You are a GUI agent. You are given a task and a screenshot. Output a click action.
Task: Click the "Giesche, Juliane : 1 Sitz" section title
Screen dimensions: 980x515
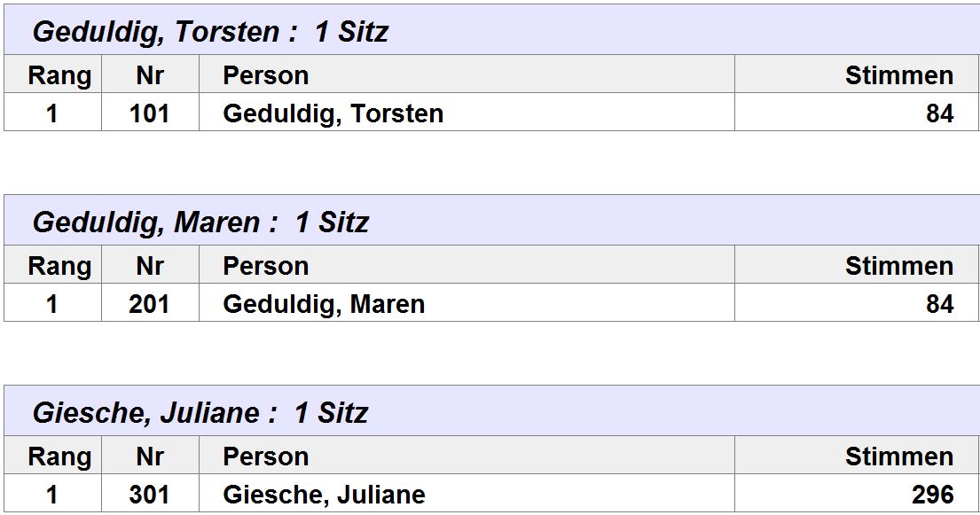point(200,413)
